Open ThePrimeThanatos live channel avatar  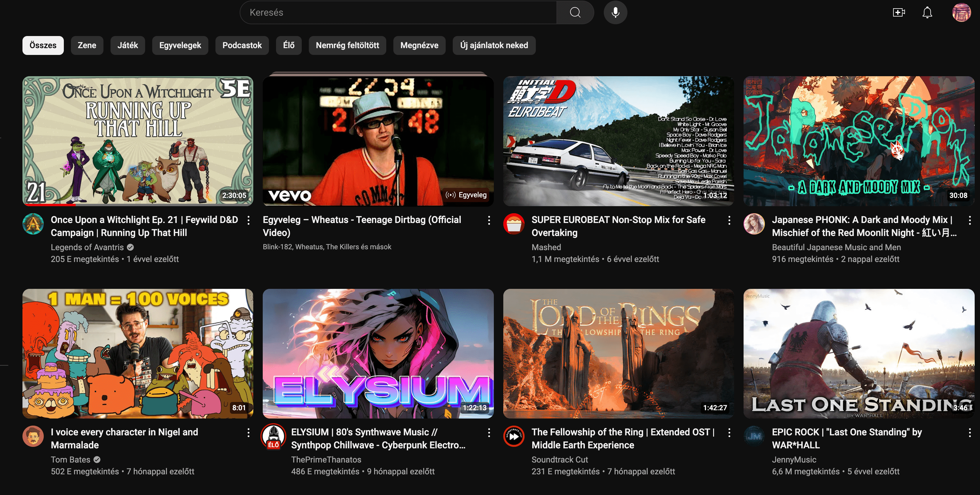[x=273, y=436]
